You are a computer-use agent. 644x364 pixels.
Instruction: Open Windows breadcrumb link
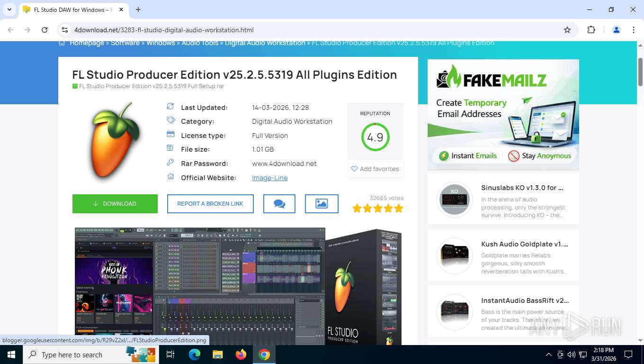(161, 43)
